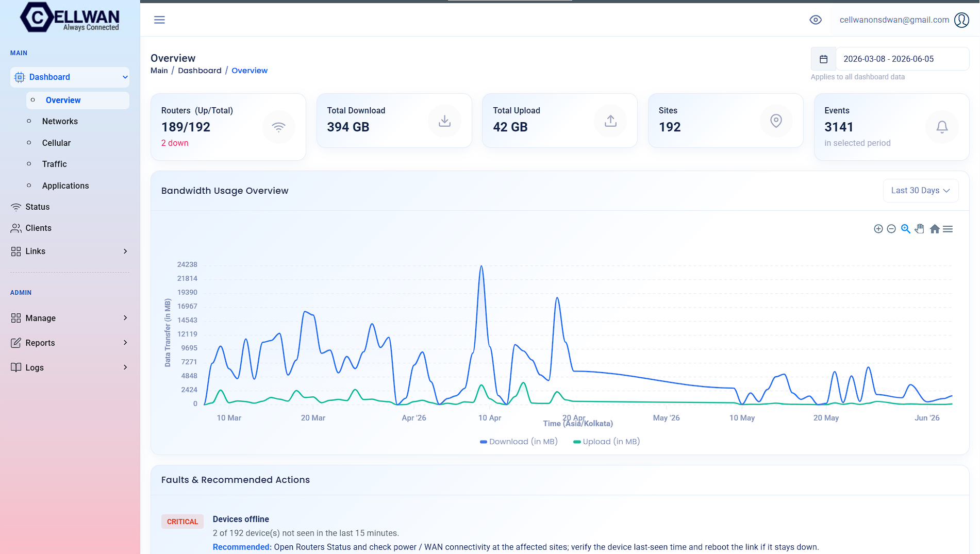Expand the Logs menu chevron
Viewport: 980px width, 554px height.
coord(125,367)
